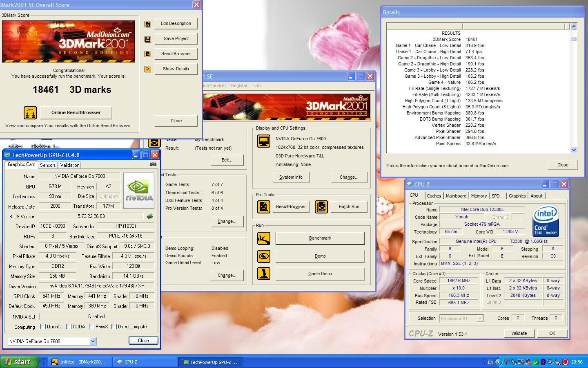This screenshot has width=588, height=368.
Task: Click the Batch Run button
Action: (x=349, y=206)
